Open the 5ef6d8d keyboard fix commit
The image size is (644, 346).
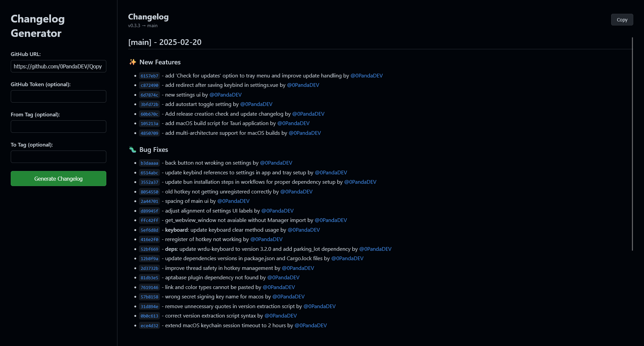tap(149, 230)
